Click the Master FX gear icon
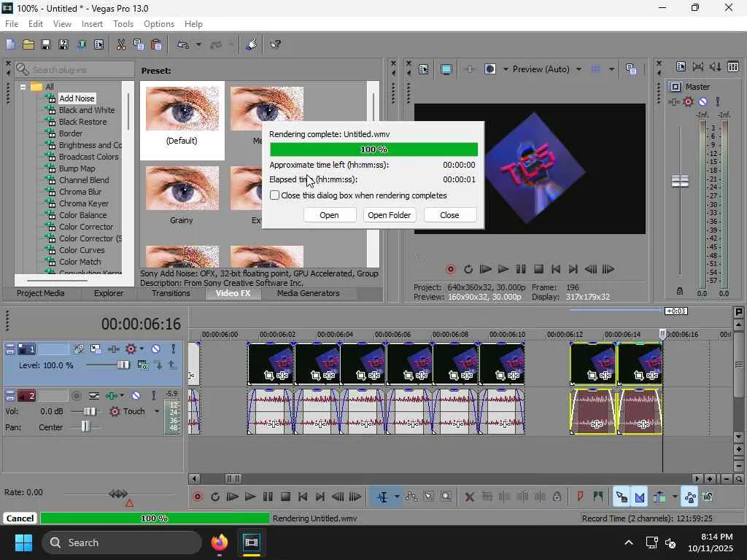 (x=688, y=101)
